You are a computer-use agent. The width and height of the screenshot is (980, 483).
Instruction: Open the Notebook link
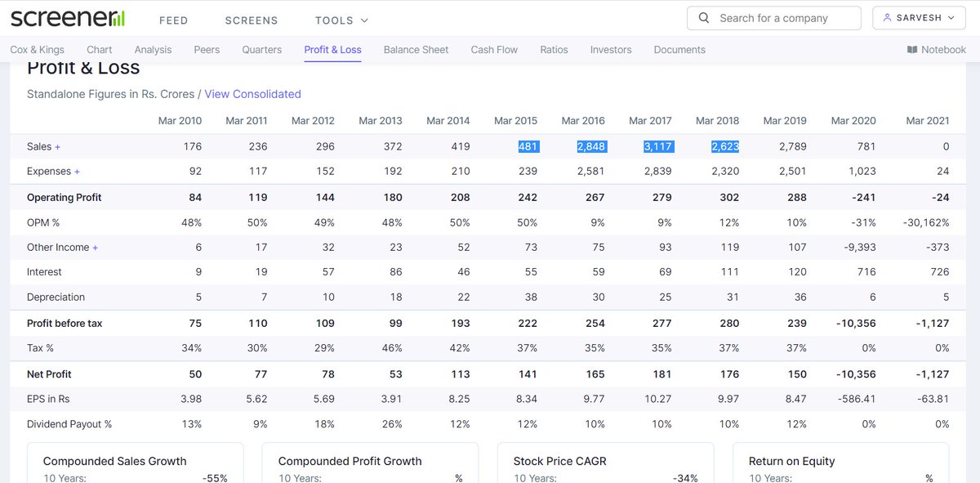coord(936,50)
